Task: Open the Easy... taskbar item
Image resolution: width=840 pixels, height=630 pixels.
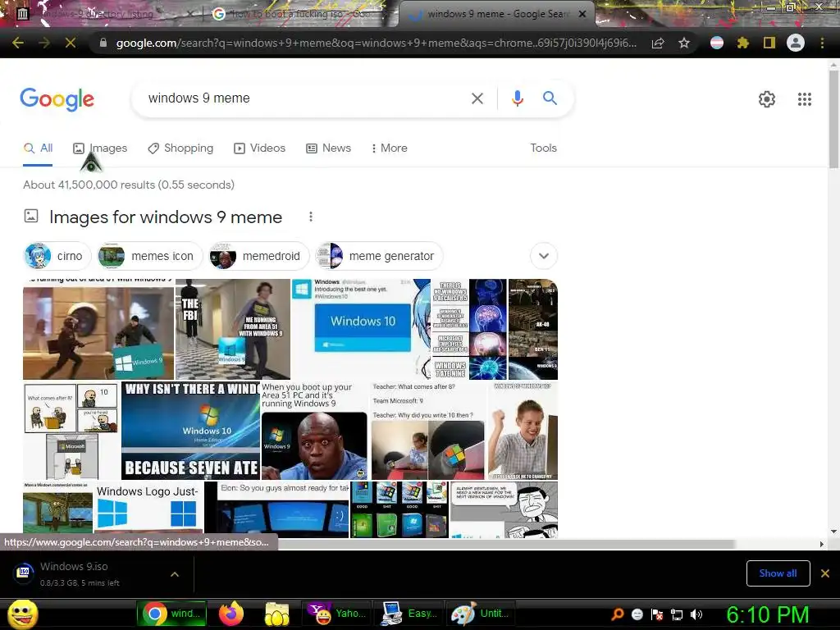Action: (x=409, y=614)
